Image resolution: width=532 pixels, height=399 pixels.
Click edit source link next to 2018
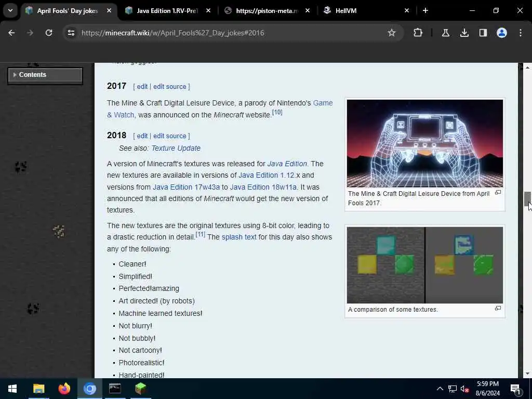pyautogui.click(x=170, y=136)
